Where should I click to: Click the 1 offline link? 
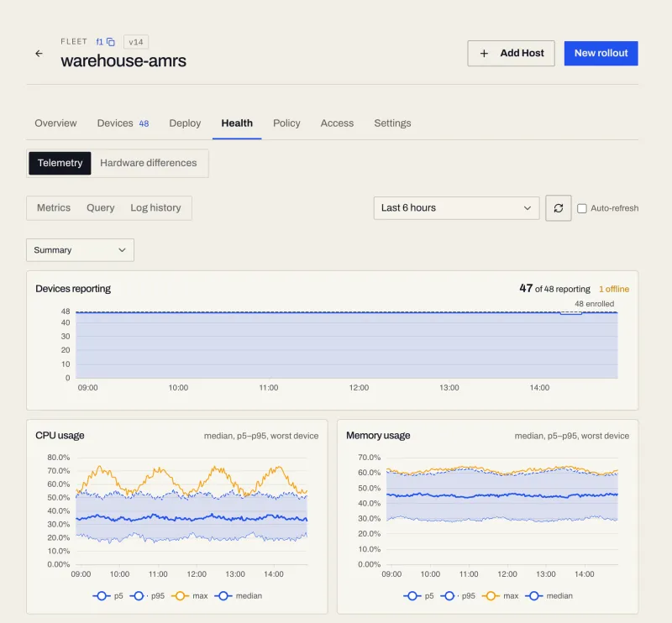[x=614, y=289]
